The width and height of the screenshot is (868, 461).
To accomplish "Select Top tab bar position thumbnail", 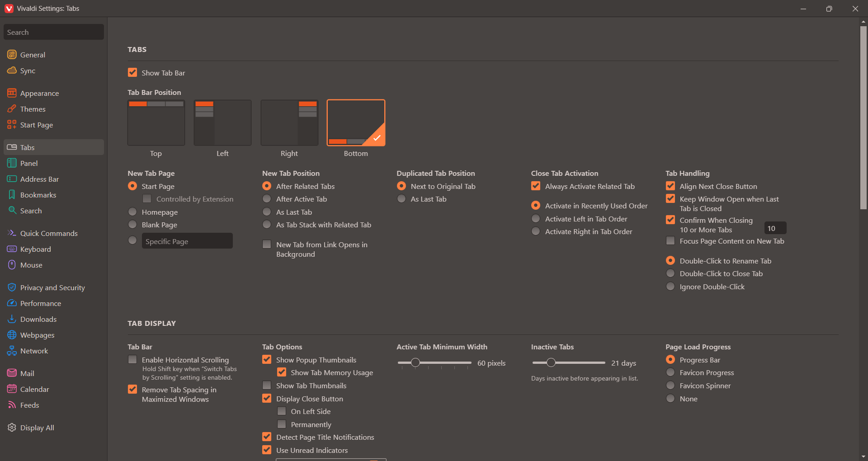I will click(x=156, y=123).
